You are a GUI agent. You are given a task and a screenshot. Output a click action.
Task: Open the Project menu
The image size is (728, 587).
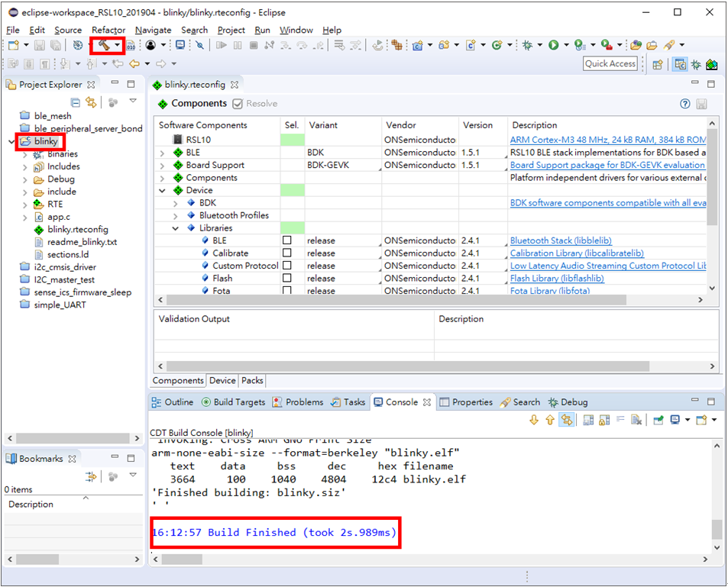pyautogui.click(x=231, y=30)
